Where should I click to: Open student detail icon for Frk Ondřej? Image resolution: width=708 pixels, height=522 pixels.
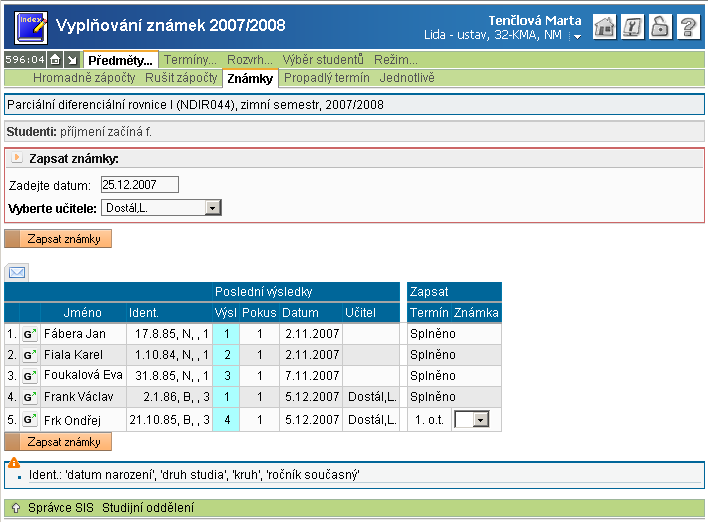click(29, 419)
